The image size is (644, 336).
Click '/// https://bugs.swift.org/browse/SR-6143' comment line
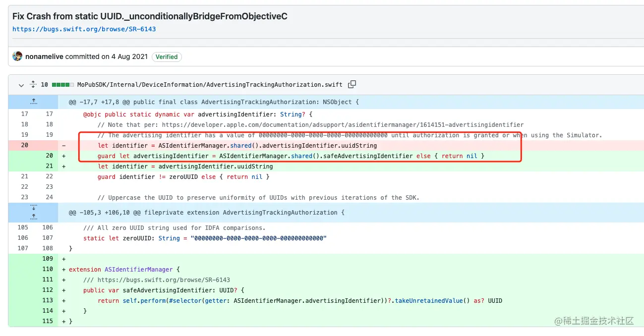click(157, 280)
